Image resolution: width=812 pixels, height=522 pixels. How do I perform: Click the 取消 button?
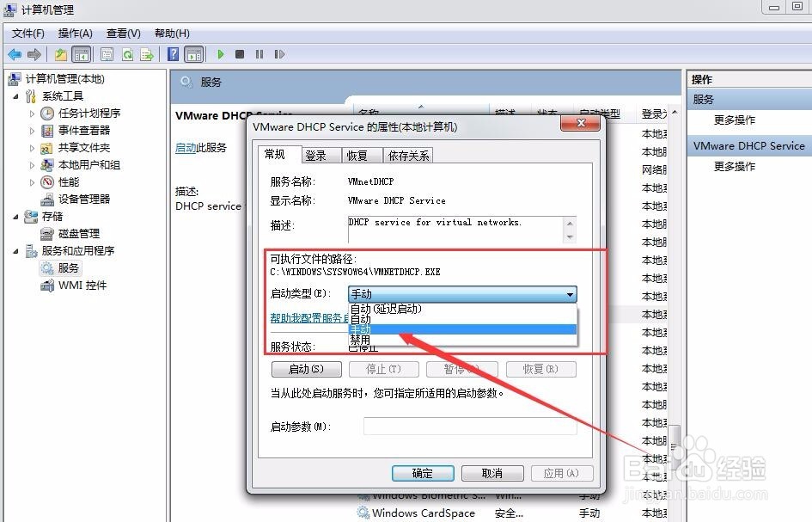(492, 473)
